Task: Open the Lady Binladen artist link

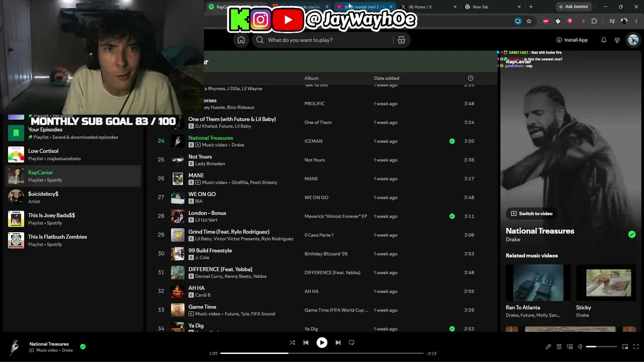Action: (210, 164)
